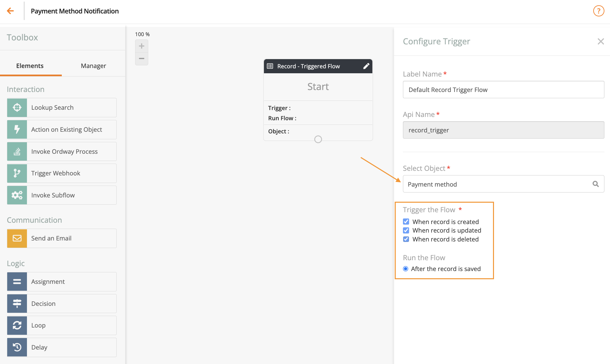This screenshot has height=364, width=610.
Task: Click the Logic section heading
Action: coord(16,263)
